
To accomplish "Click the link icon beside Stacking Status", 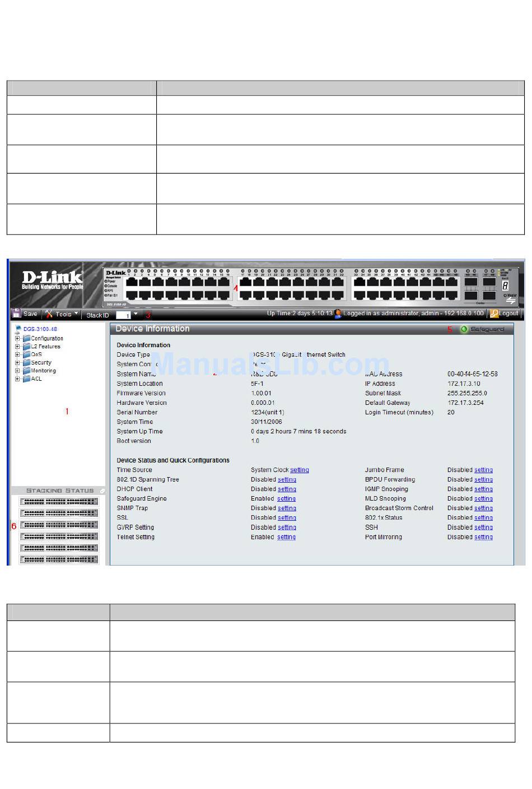I will pyautogui.click(x=102, y=491).
